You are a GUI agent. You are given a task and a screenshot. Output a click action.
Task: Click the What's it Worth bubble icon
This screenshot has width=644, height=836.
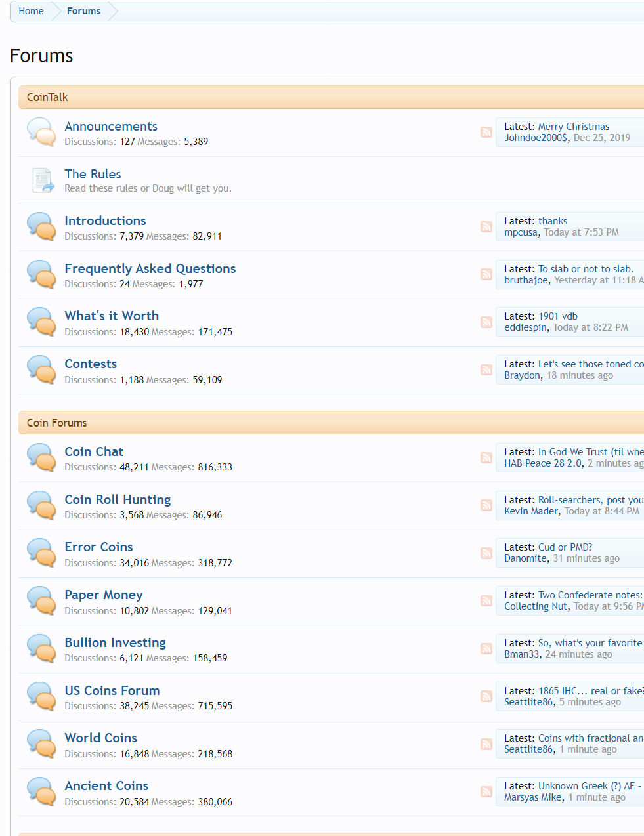click(x=41, y=322)
